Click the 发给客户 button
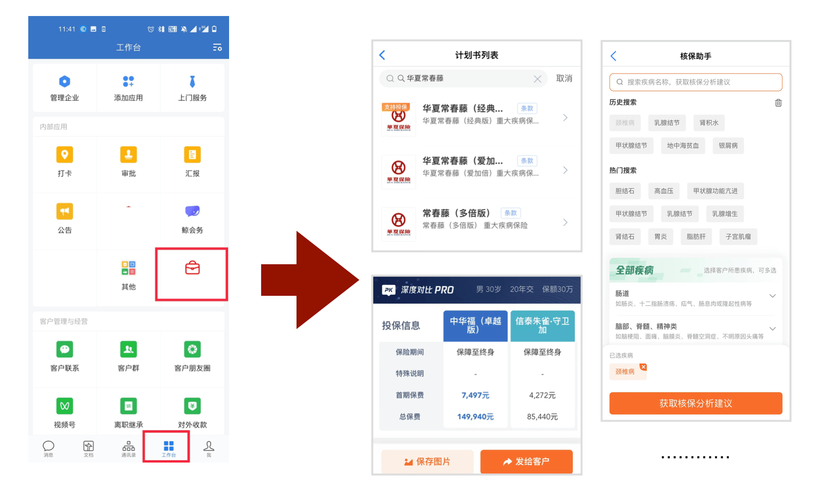 pyautogui.click(x=527, y=462)
